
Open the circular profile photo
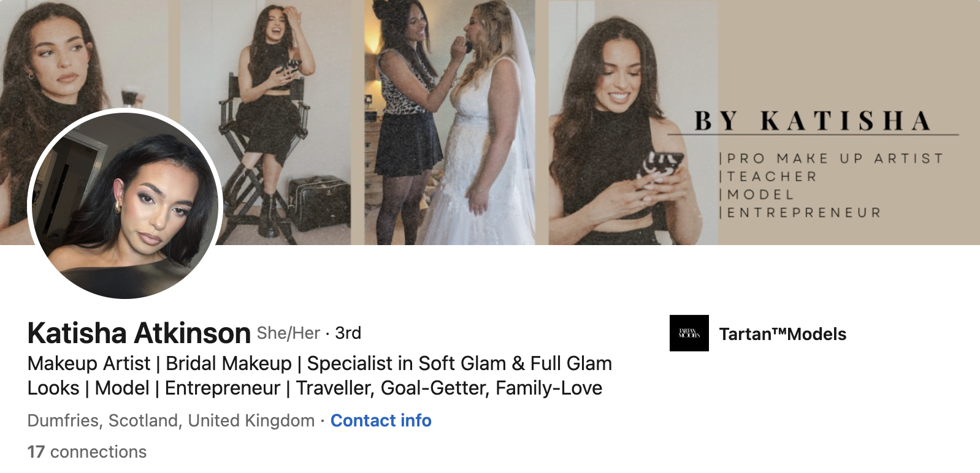point(125,203)
